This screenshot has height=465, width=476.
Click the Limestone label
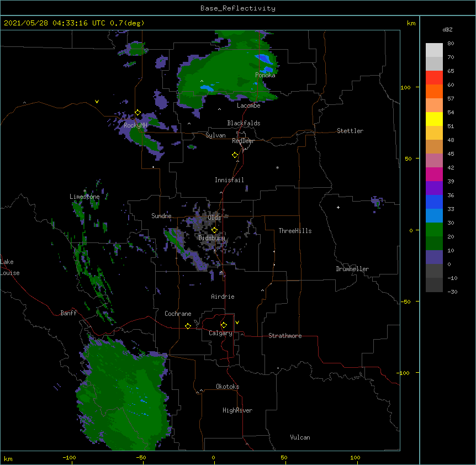(84, 197)
